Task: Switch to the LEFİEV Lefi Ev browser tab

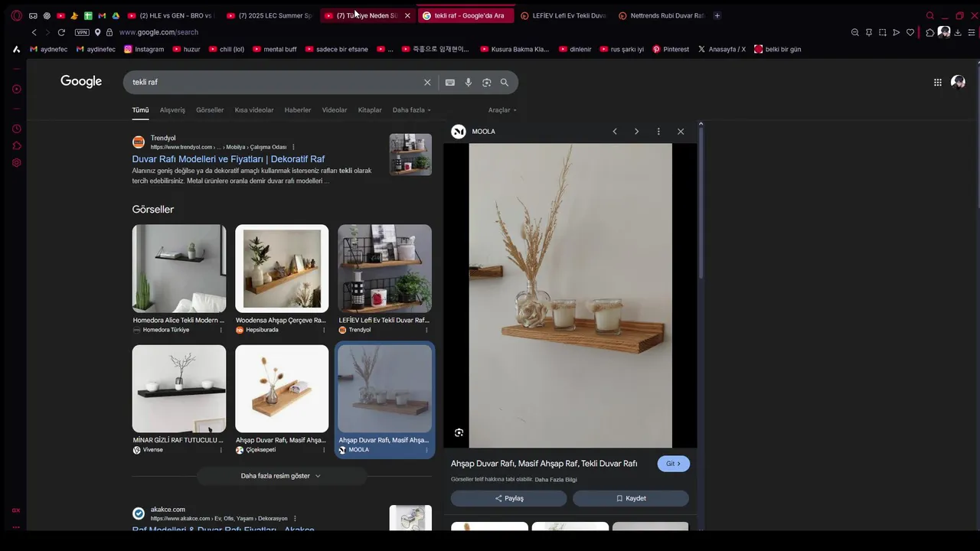Action: 563,15
